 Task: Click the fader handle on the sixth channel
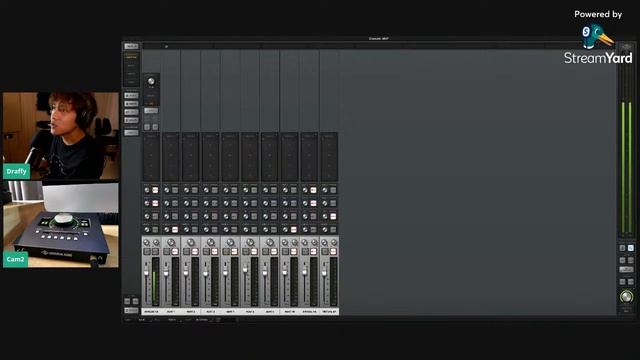[x=245, y=269]
